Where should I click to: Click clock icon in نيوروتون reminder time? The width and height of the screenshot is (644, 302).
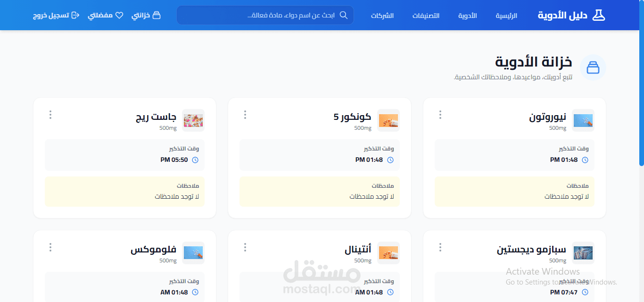click(585, 160)
